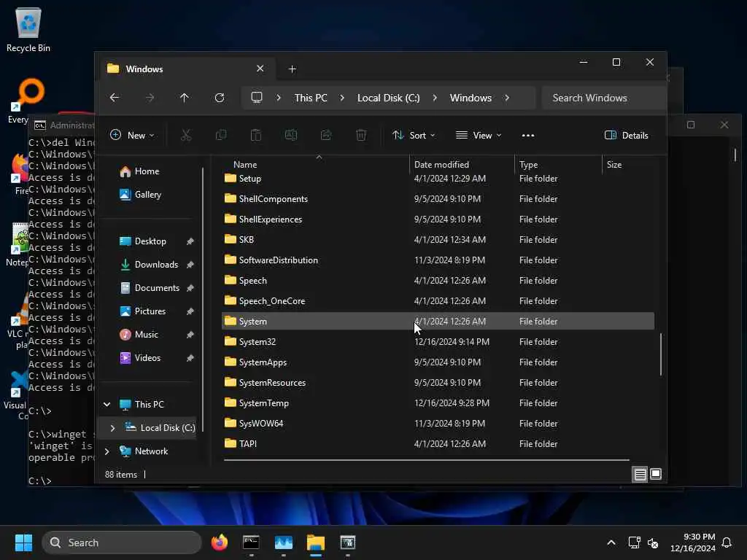Select the SystemTemp folder
The width and height of the screenshot is (747, 560).
tap(438, 402)
